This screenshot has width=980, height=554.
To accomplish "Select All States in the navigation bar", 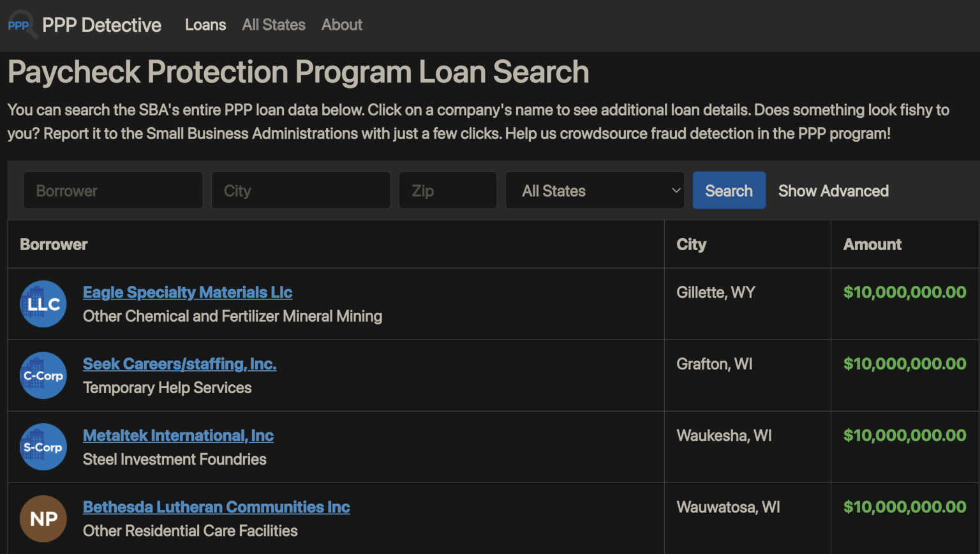I will pos(274,25).
